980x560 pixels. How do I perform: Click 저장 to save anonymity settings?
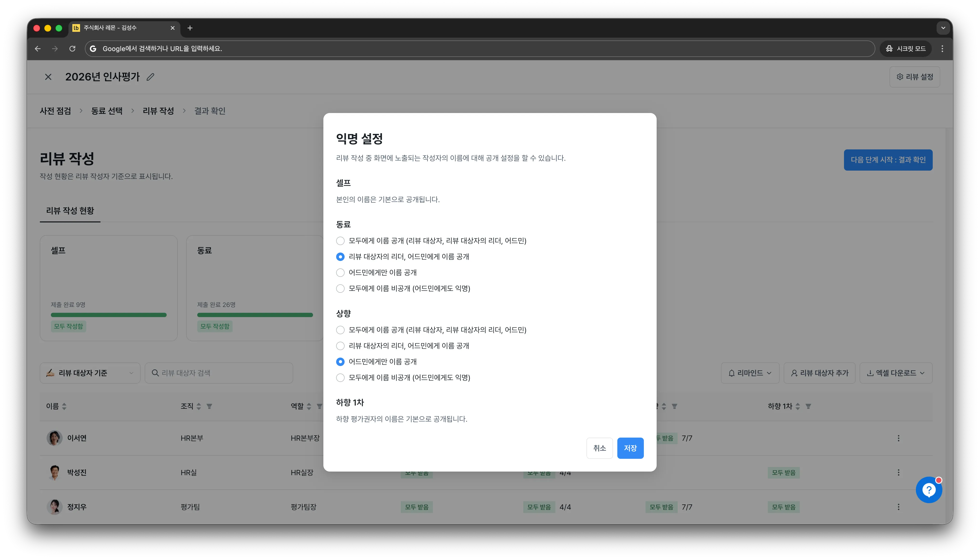[x=630, y=448]
